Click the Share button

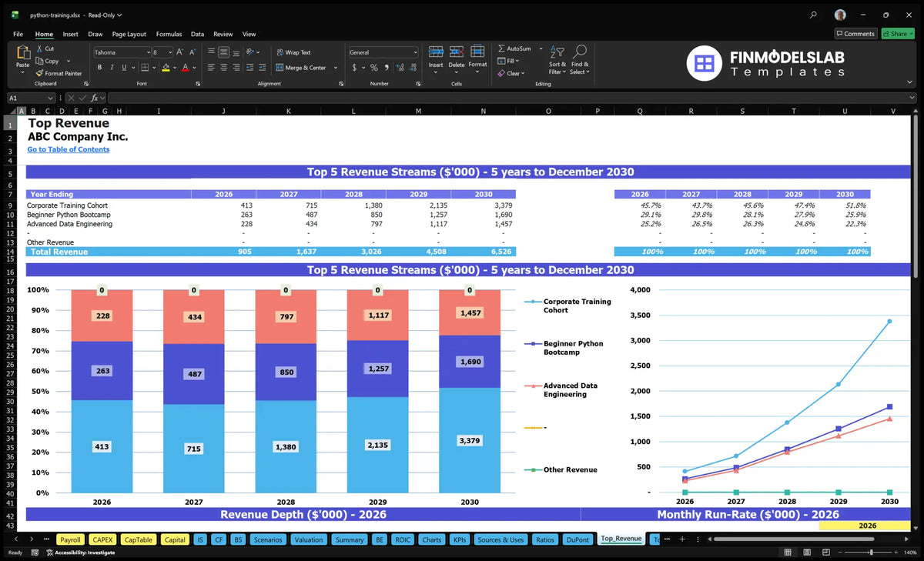898,34
